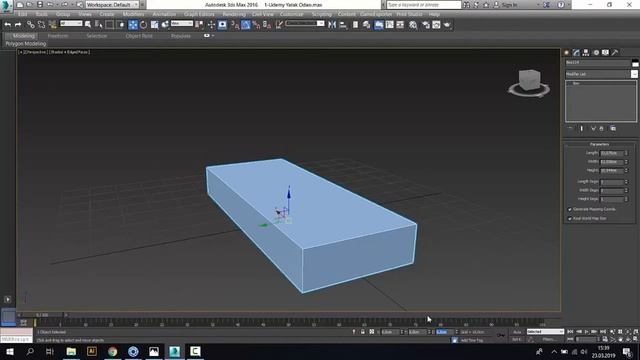Open the Align tool
Image resolution: width=640 pixels, height=360 pixels.
coord(343,25)
